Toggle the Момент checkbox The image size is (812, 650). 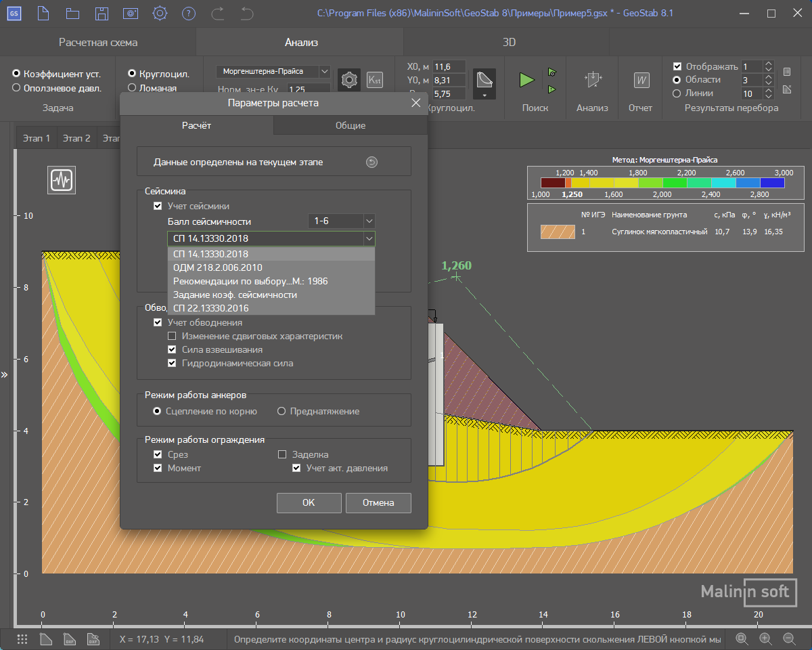pos(158,468)
